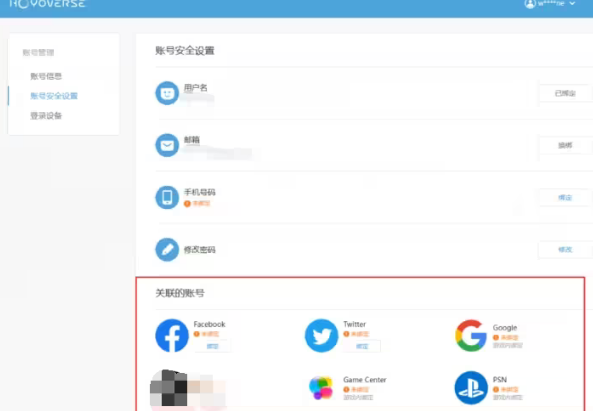This screenshot has width=593, height=411.
Task: Click the PSN PlayStation icon
Action: (471, 388)
